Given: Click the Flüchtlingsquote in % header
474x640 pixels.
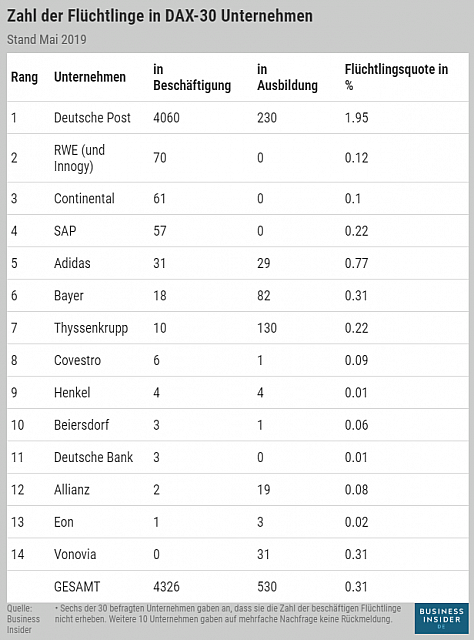Looking at the screenshot, I should click(x=396, y=77).
